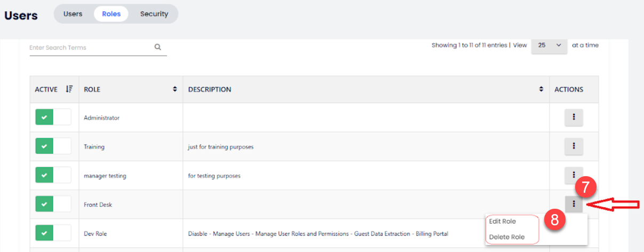Open actions menu for Administrator role
644x252 pixels.
pyautogui.click(x=574, y=117)
